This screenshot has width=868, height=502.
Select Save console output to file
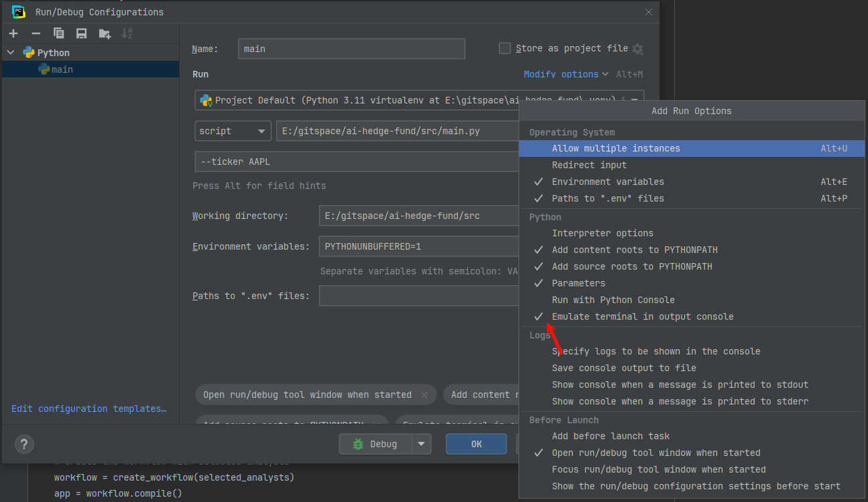(x=692, y=368)
